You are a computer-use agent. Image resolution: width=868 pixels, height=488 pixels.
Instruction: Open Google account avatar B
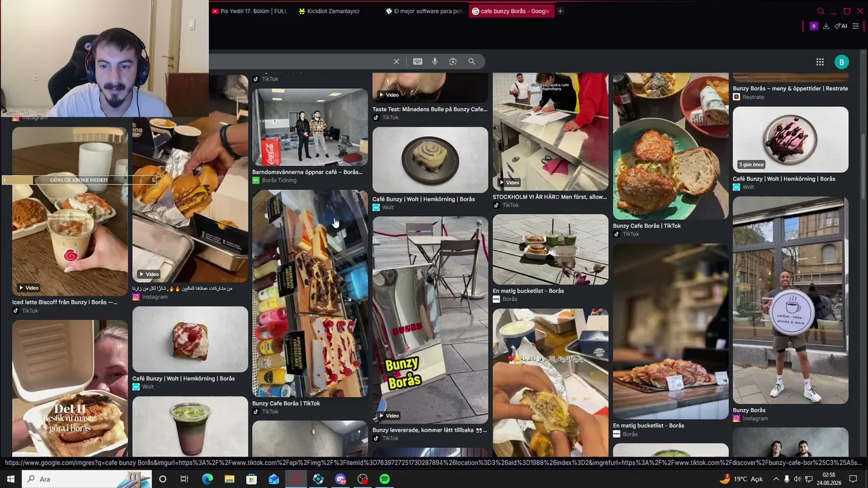click(x=842, y=62)
